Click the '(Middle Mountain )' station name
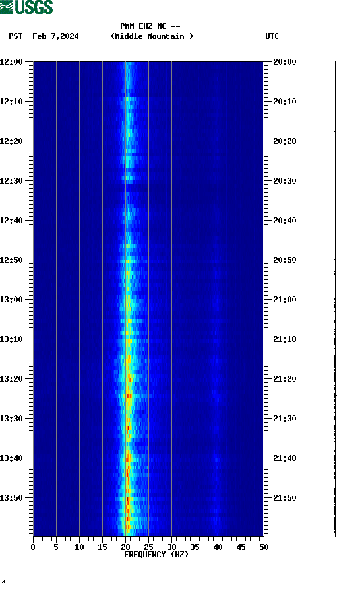This screenshot has width=364, height=589. [x=152, y=36]
